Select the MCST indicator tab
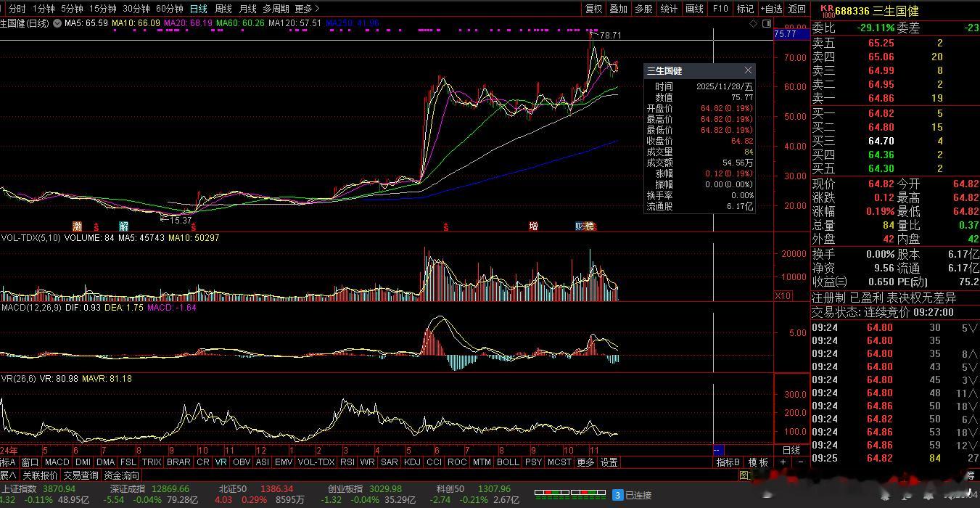This screenshot has width=980, height=508. (559, 462)
